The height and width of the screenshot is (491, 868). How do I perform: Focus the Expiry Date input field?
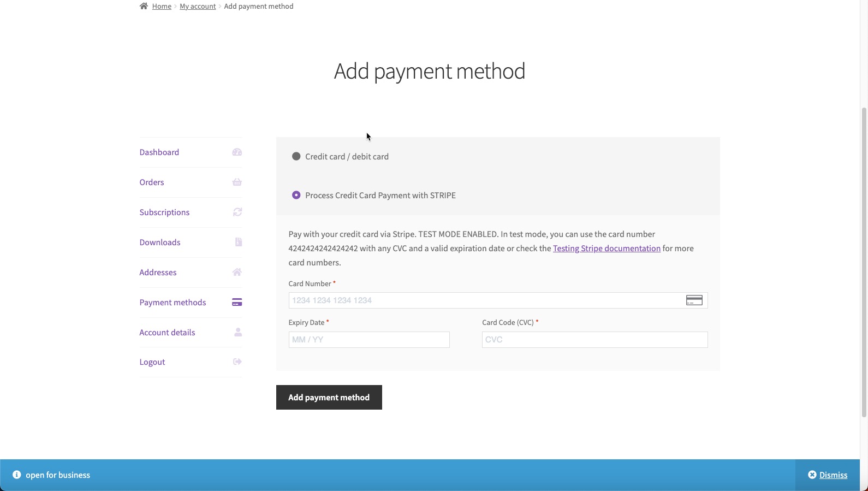pyautogui.click(x=369, y=340)
